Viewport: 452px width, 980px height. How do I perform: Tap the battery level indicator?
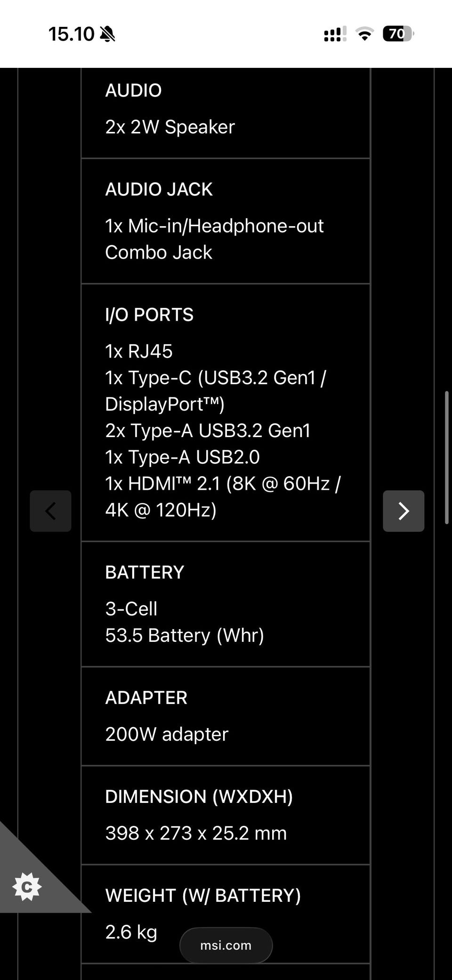[x=398, y=34]
